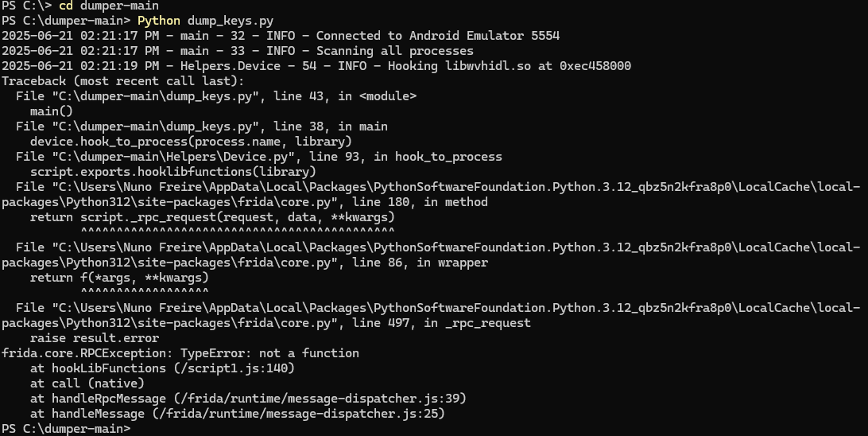Click the "return f(*args, **kwargs)" line
The width and height of the screenshot is (868, 436).
pyautogui.click(x=119, y=278)
